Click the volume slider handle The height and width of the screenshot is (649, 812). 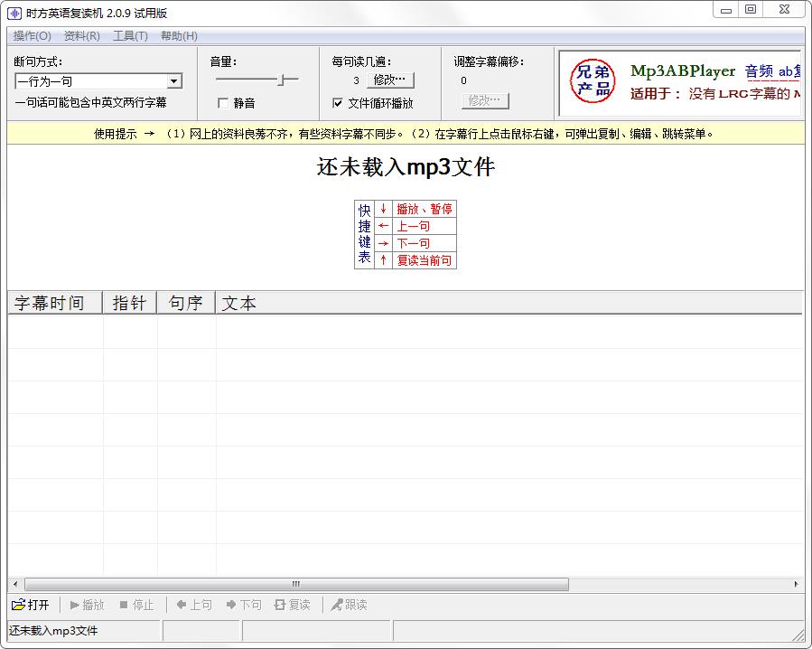tap(282, 80)
